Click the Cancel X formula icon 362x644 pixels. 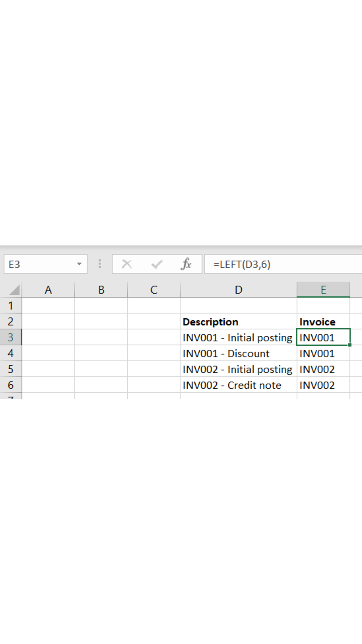click(127, 264)
